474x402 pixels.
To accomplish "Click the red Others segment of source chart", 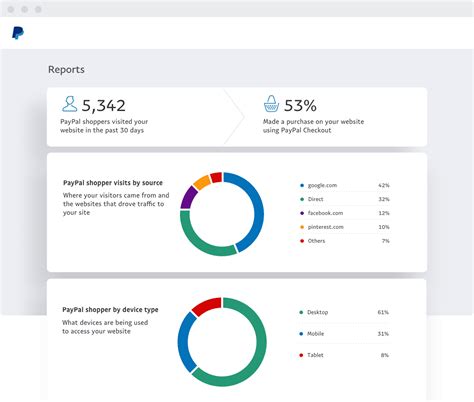I will 216,178.
